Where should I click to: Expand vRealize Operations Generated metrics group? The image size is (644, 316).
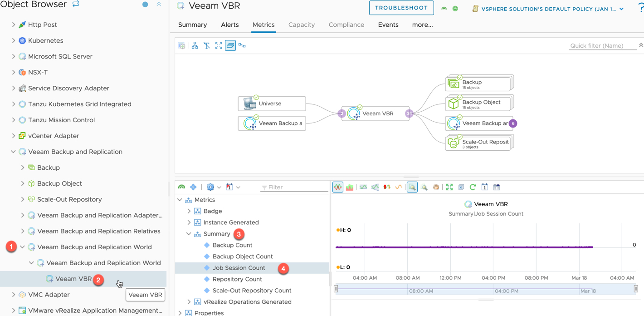pyautogui.click(x=189, y=302)
